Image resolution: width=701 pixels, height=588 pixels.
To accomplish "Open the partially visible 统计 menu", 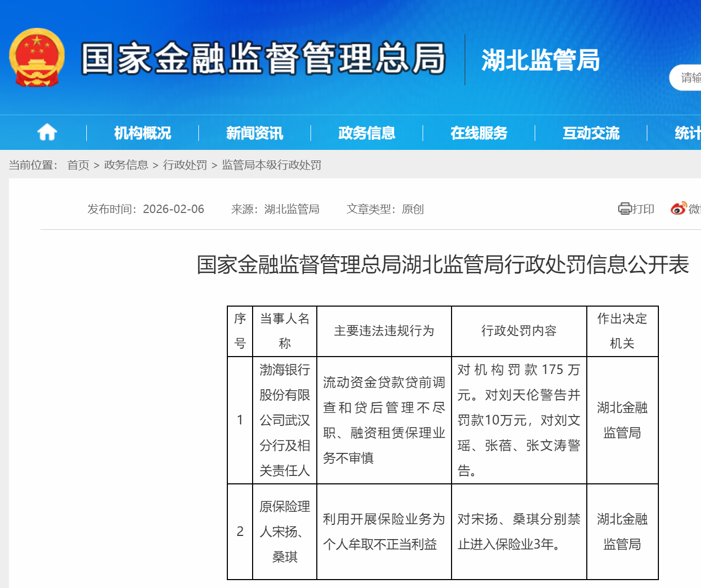I will pyautogui.click(x=687, y=133).
